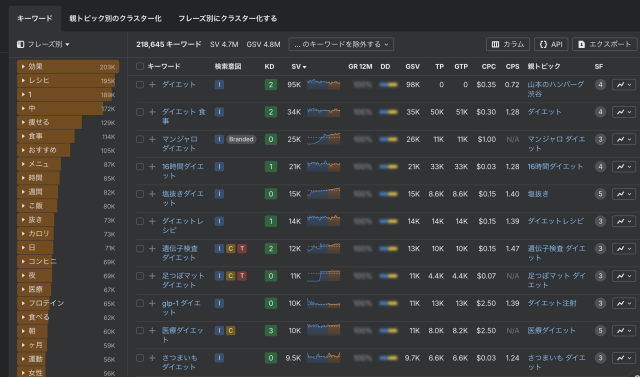
Task: Add 足つぼマット ダイエット with its plus icon
Action: coord(152,276)
